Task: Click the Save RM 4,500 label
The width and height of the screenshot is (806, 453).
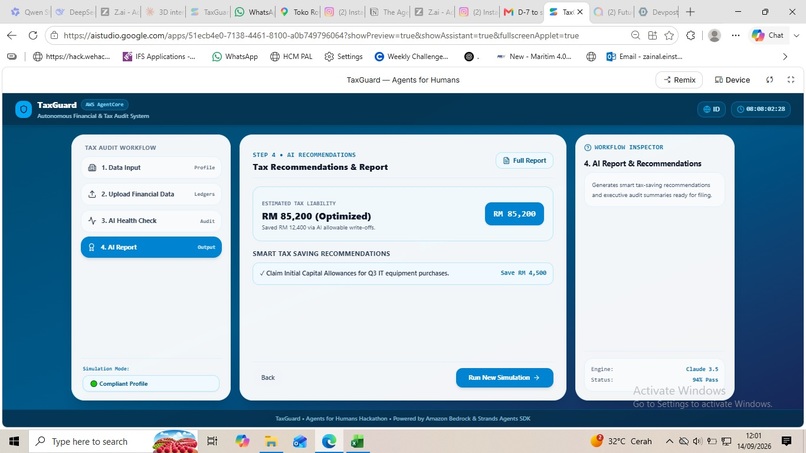Action: [x=523, y=273]
